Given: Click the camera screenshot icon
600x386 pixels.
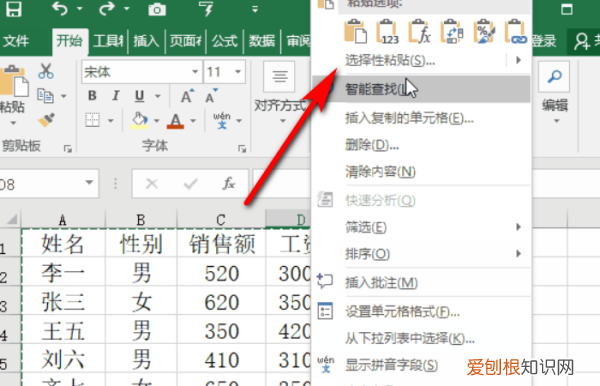Looking at the screenshot, I should pos(157,9).
